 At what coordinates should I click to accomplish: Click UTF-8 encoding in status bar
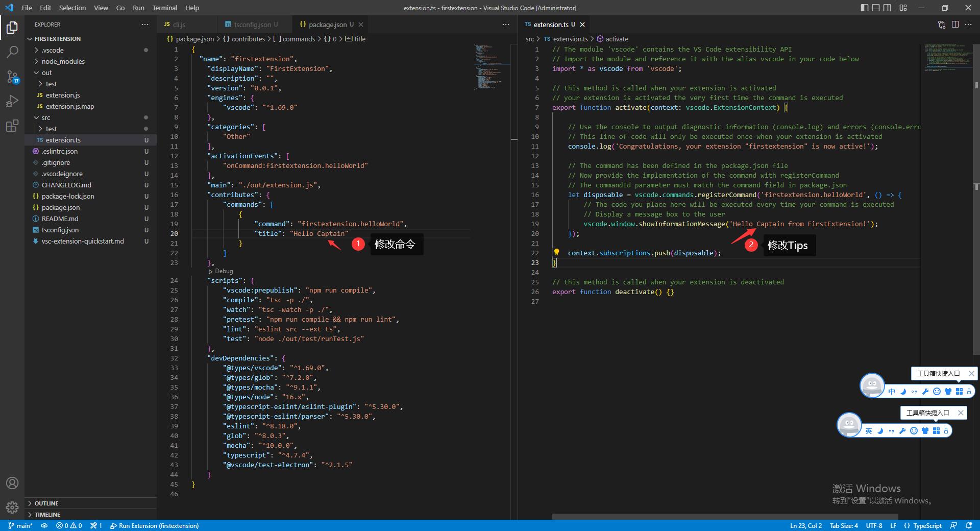click(x=874, y=525)
